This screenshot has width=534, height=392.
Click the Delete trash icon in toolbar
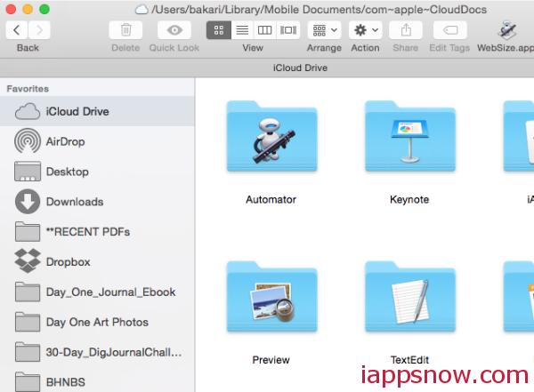[x=125, y=30]
